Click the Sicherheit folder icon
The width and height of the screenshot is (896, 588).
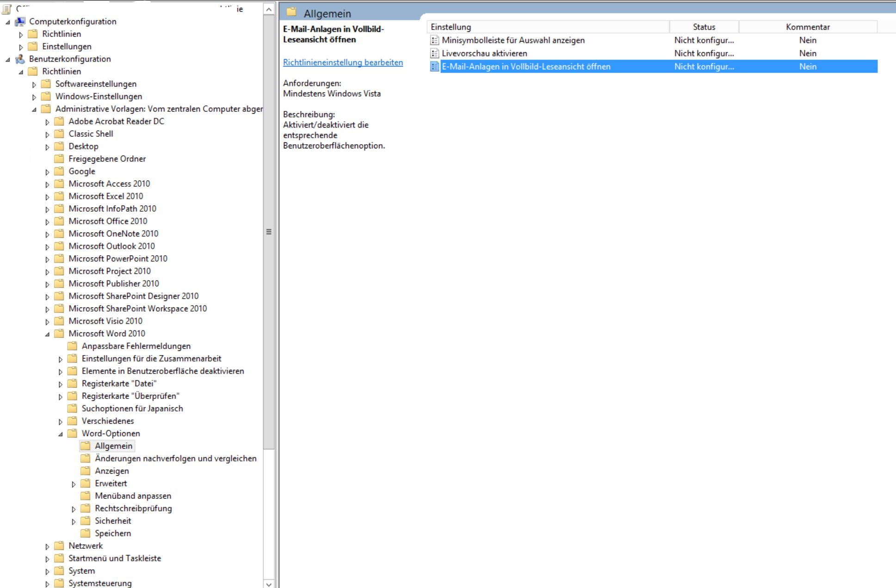pyautogui.click(x=85, y=521)
